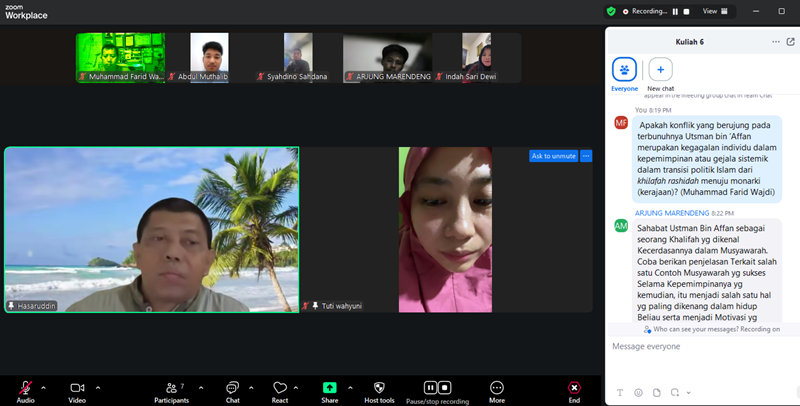Viewport: 800px width, 406px height.
Task: Minimize the Zoom meeting window
Action: pos(756,11)
